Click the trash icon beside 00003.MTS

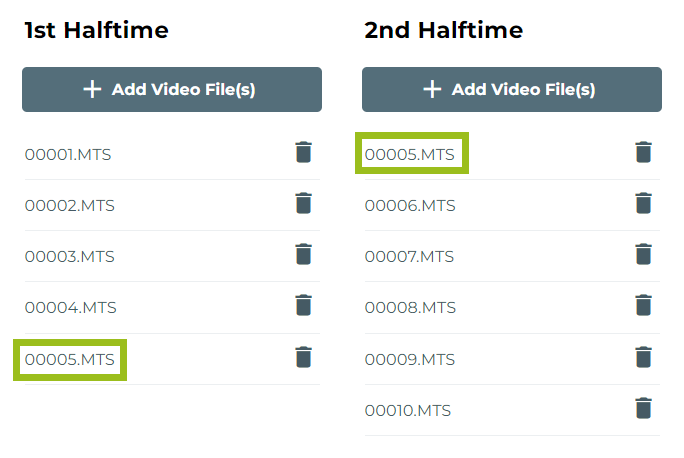[x=303, y=255]
